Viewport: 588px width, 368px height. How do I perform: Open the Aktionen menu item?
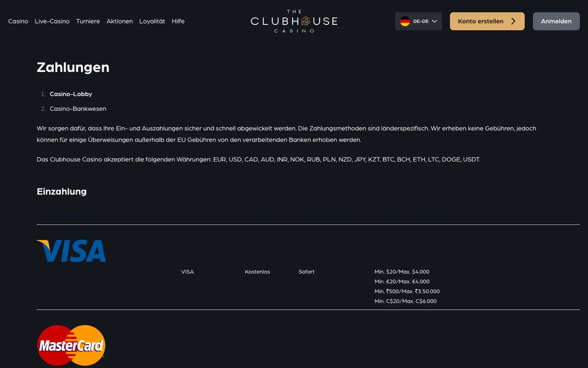(120, 21)
